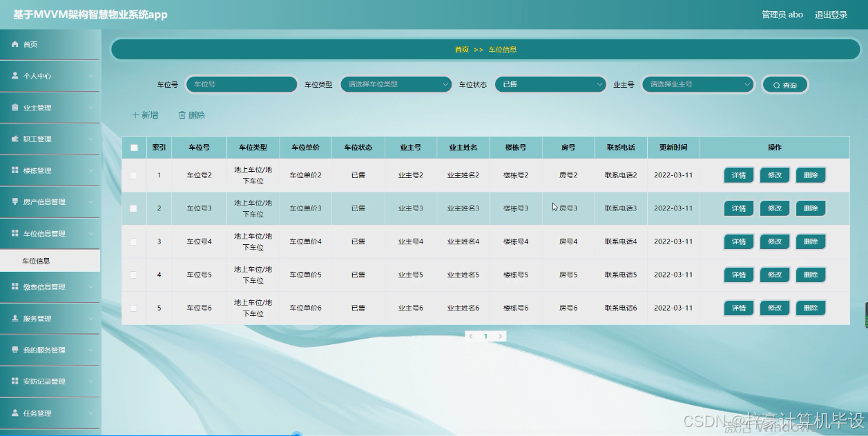The height and width of the screenshot is (436, 868).
Task: Click the cell 车位单价6
Action: coord(305,308)
